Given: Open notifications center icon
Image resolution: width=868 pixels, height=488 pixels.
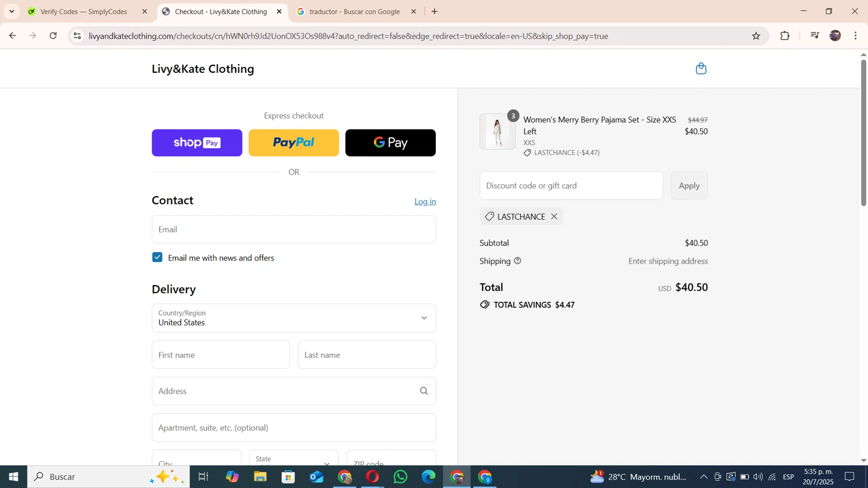Looking at the screenshot, I should (x=849, y=477).
